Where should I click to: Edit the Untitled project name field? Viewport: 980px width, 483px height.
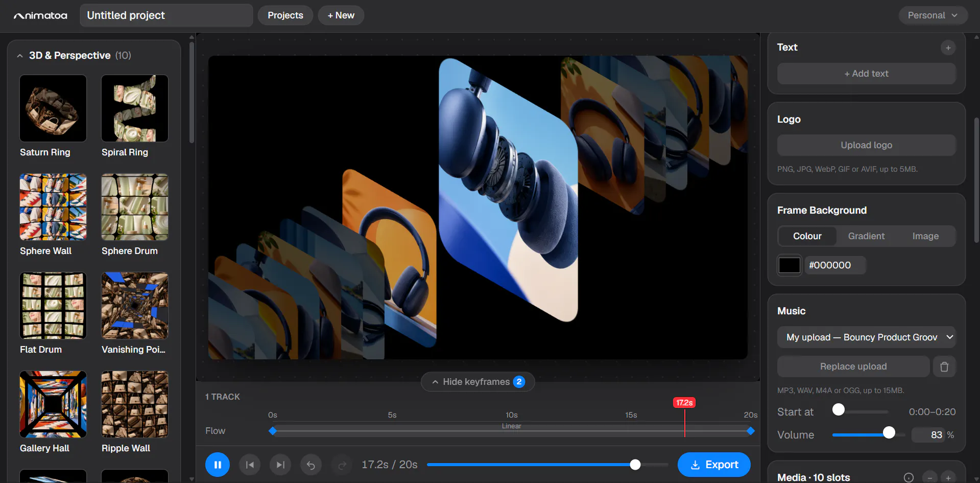(166, 15)
